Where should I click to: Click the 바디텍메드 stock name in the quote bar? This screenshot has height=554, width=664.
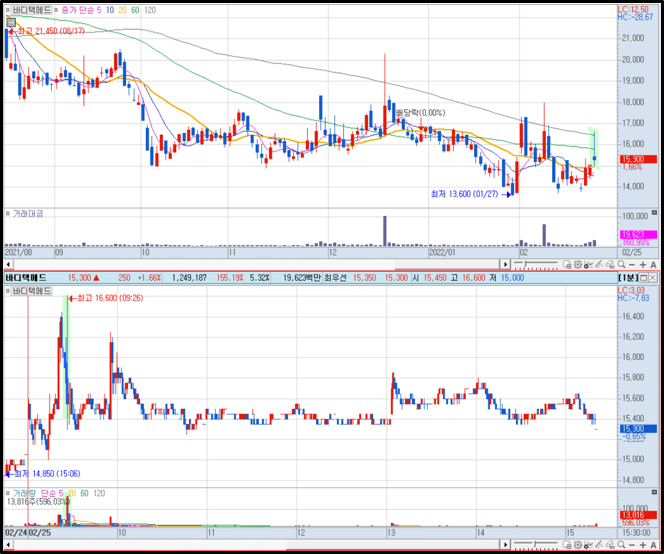click(26, 278)
